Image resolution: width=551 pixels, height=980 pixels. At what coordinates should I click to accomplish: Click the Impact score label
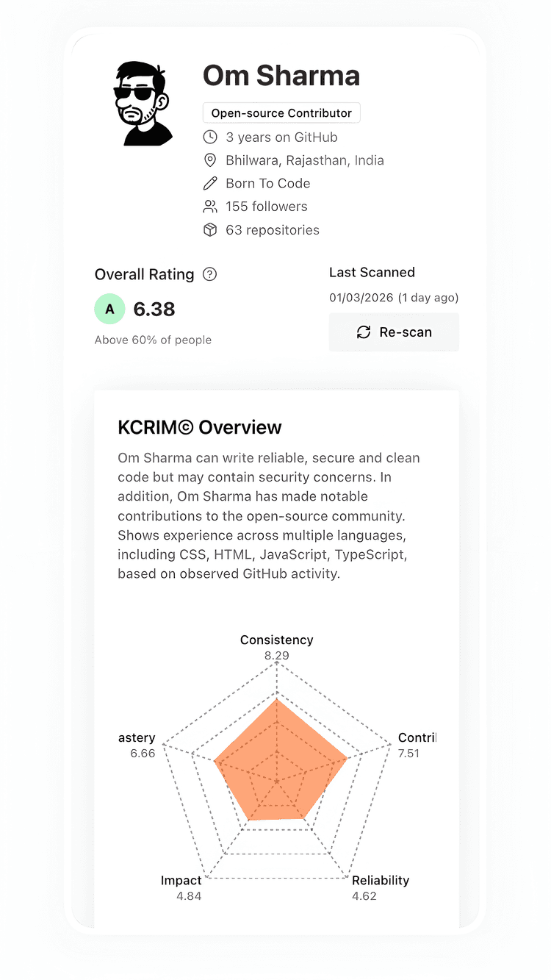tap(181, 880)
